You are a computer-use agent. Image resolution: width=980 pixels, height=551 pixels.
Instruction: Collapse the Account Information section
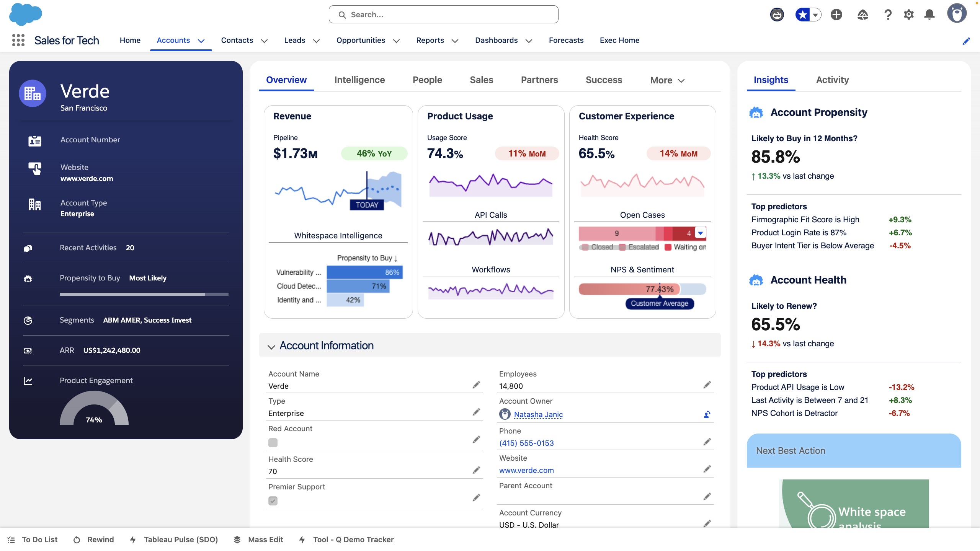[x=272, y=346]
